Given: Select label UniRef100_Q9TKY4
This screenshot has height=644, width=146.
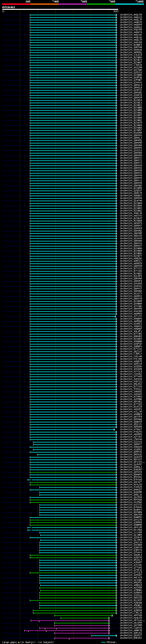Looking at the screenshot, I should pyautogui.click(x=131, y=472).
